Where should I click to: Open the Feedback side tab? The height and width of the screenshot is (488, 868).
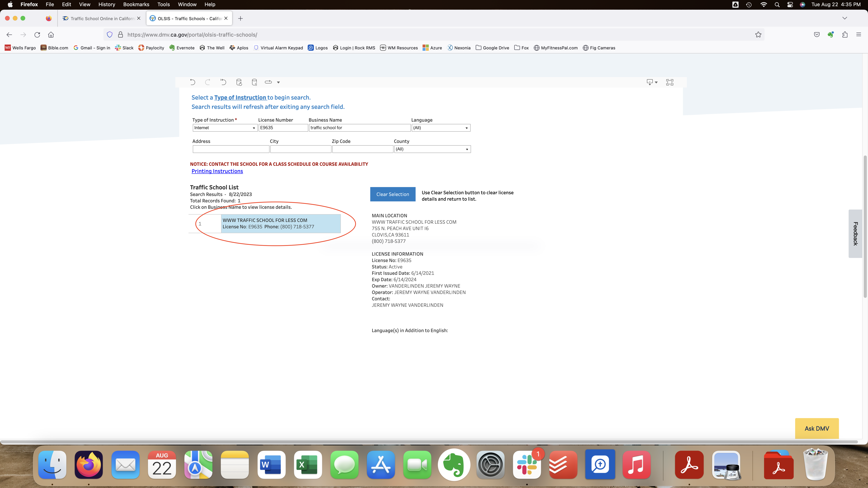(855, 234)
